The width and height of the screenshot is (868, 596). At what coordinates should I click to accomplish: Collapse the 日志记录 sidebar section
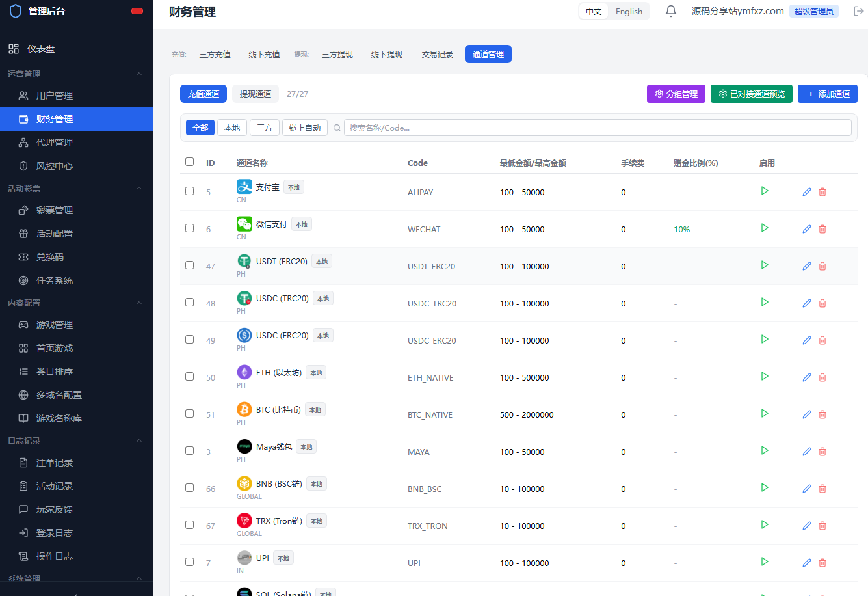pos(139,440)
